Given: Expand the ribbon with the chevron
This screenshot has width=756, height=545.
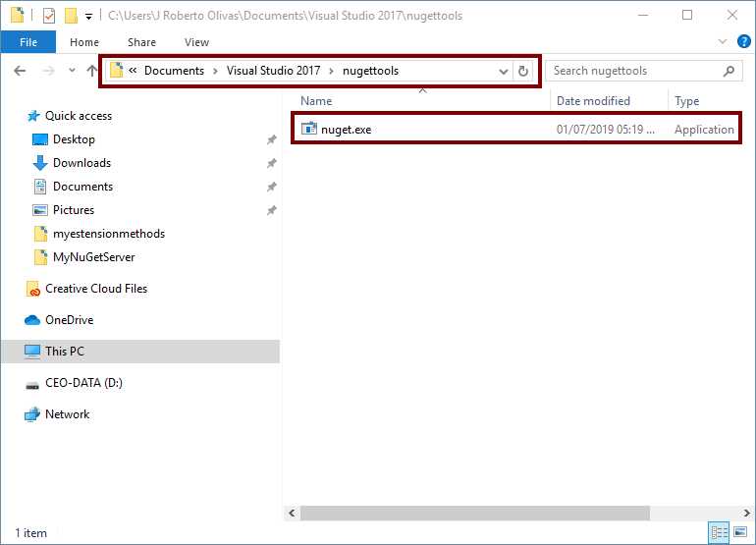Looking at the screenshot, I should [723, 41].
